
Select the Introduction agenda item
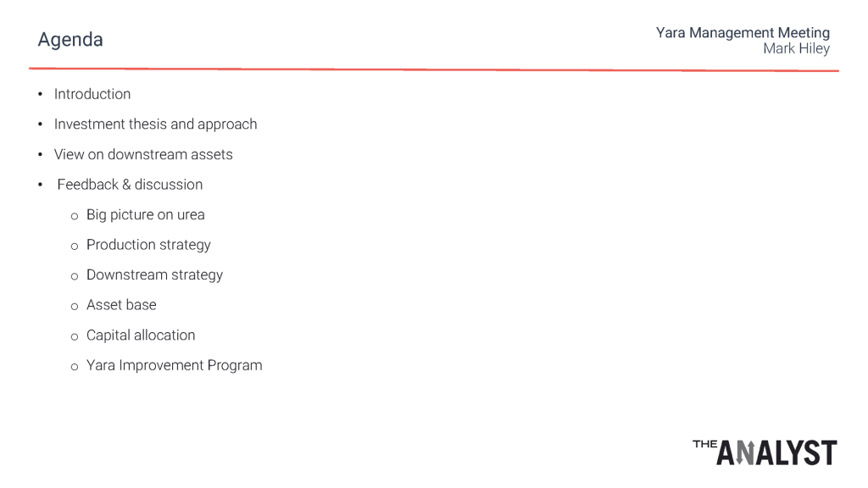pyautogui.click(x=92, y=94)
